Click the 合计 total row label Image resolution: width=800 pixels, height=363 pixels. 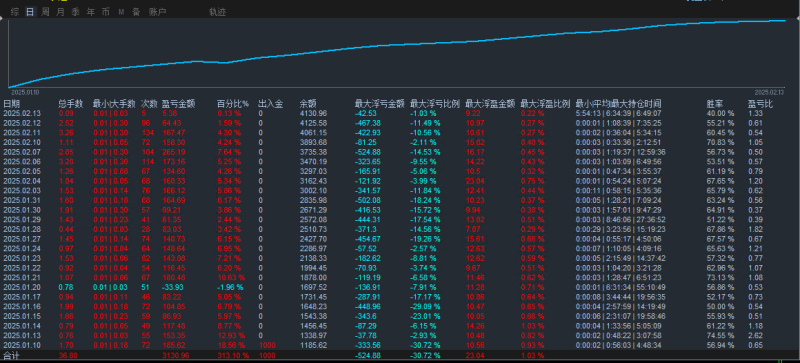tap(11, 355)
